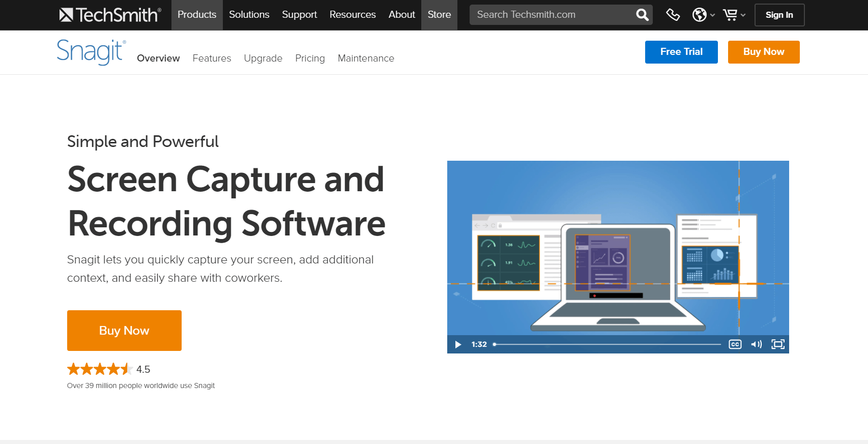Open the Products menu

(197, 15)
